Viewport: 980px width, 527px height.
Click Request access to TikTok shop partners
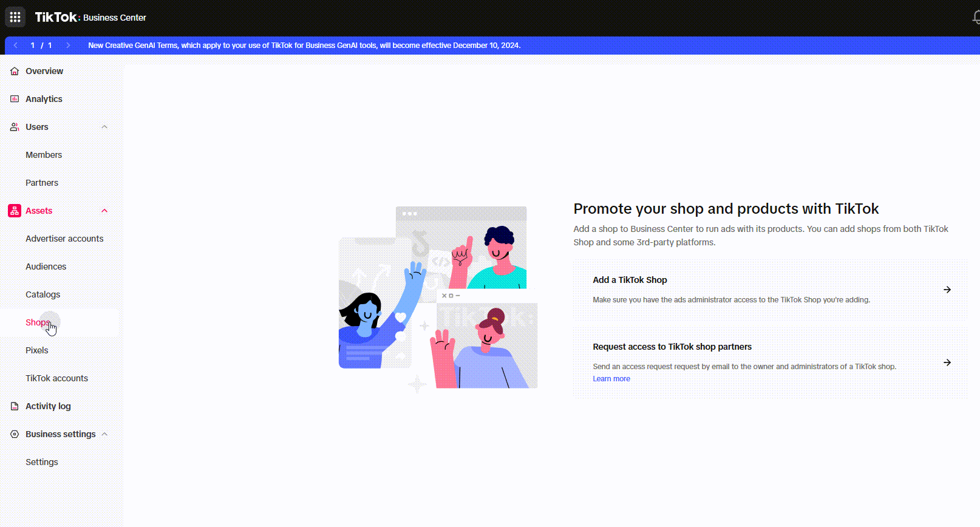(672, 347)
